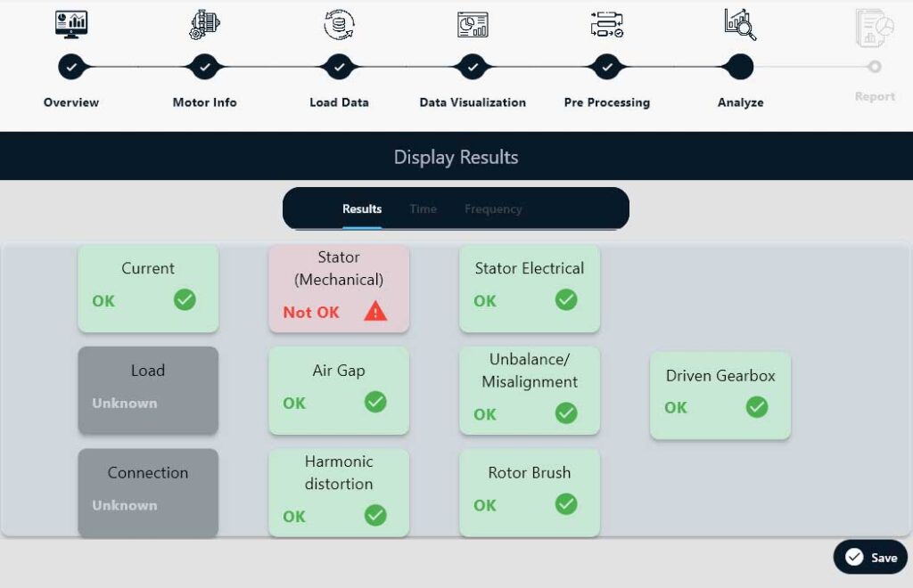Click the Pre Processing step checkmark circle
Image resolution: width=913 pixels, height=588 pixels.
606,67
